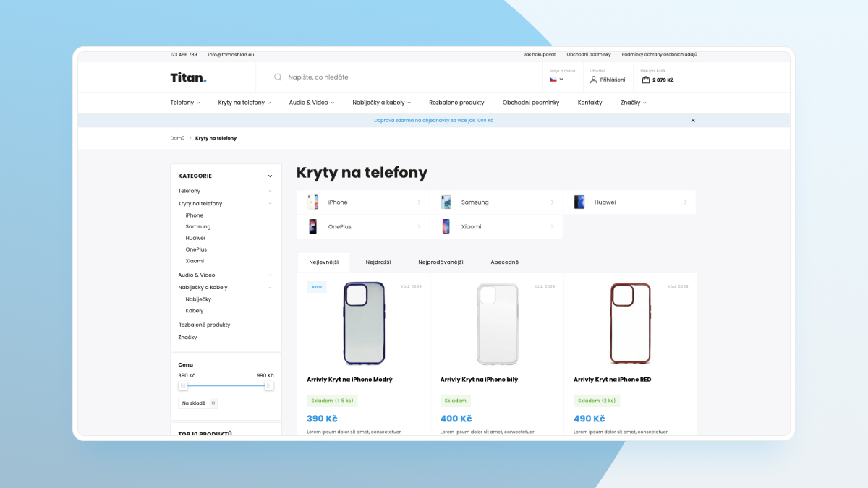Screen dimensions: 868x488
Task: Toggle Audio & Video sidebar subcategories
Action: coord(271,275)
